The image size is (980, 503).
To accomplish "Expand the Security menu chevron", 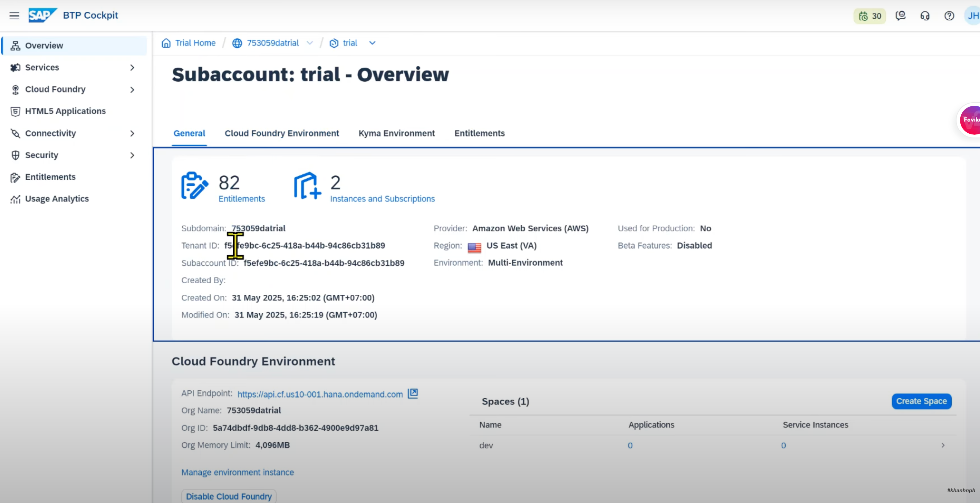I will click(132, 155).
